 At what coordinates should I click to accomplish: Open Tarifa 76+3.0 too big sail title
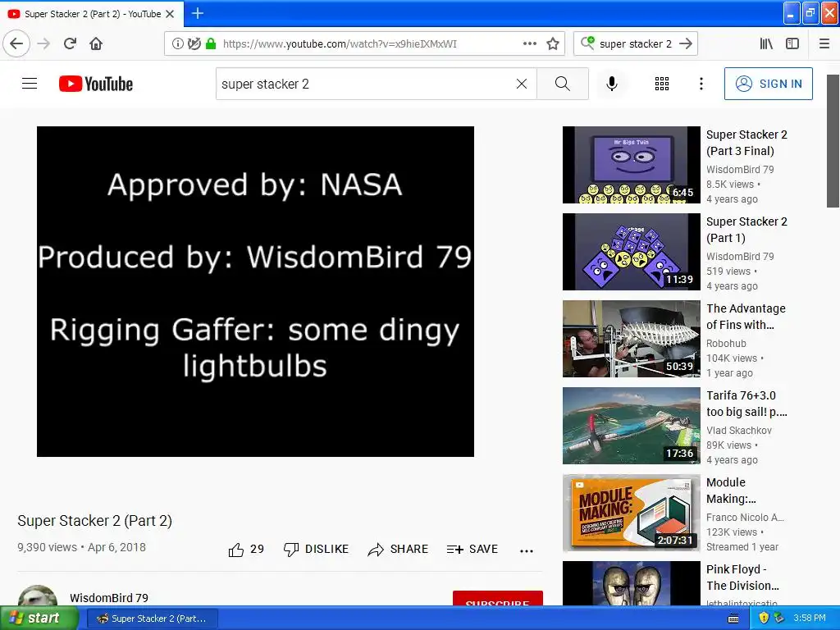tap(746, 404)
